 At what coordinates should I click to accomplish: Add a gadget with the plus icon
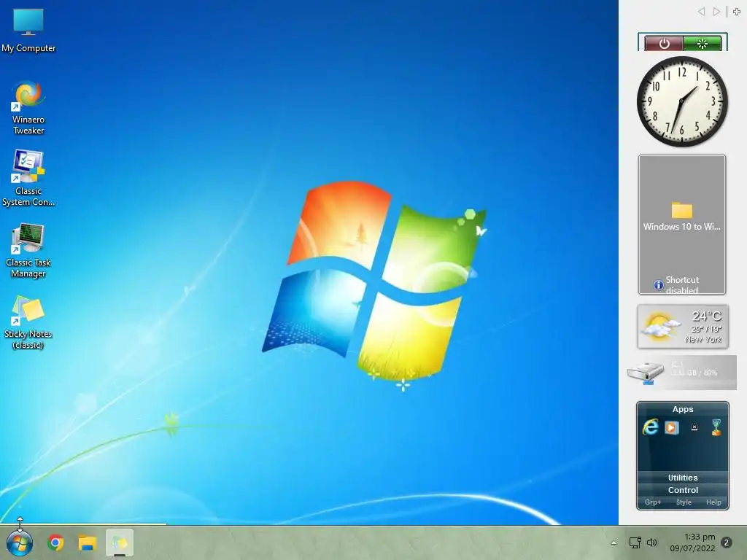[x=737, y=12]
